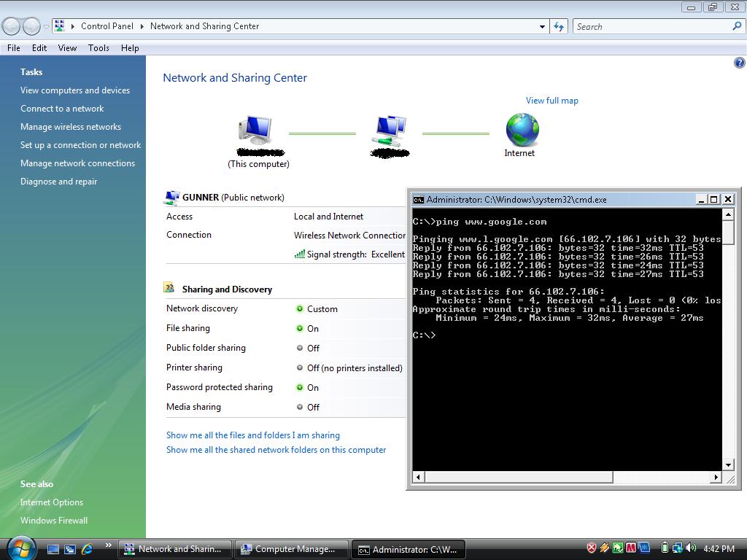Click the red shield security tray icon
Screen dimensions: 747x560
[x=591, y=548]
